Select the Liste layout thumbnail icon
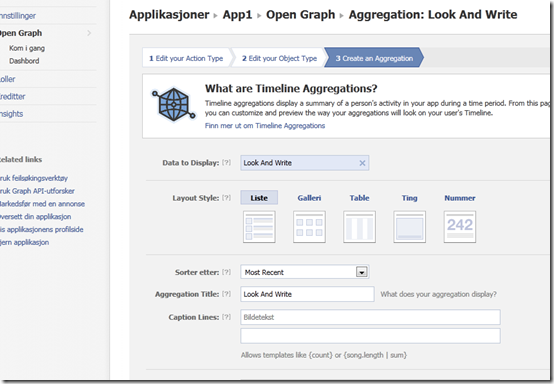Image resolution: width=554 pixels, height=384 pixels. tap(259, 227)
